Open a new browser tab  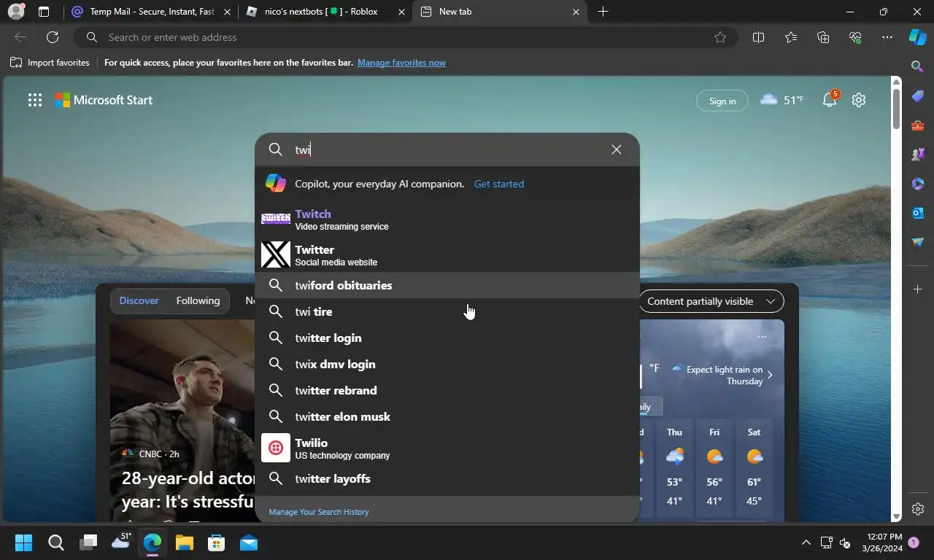(603, 12)
